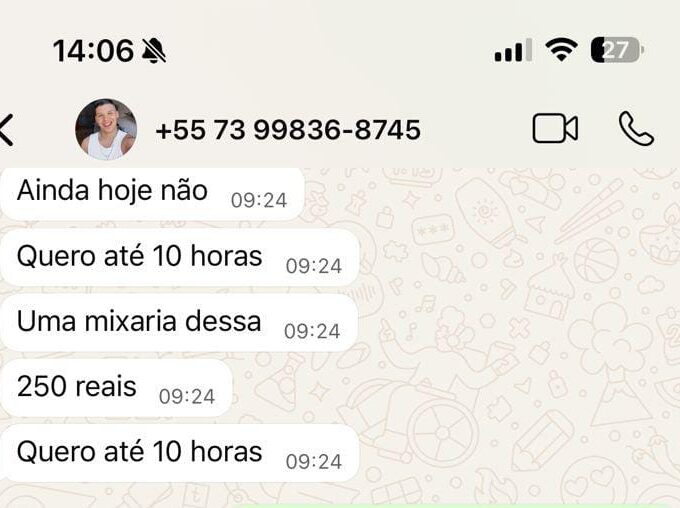Tap the 09:24 timestamp on "250 reais" message
Screen dimensions: 680x508
pyautogui.click(x=187, y=396)
